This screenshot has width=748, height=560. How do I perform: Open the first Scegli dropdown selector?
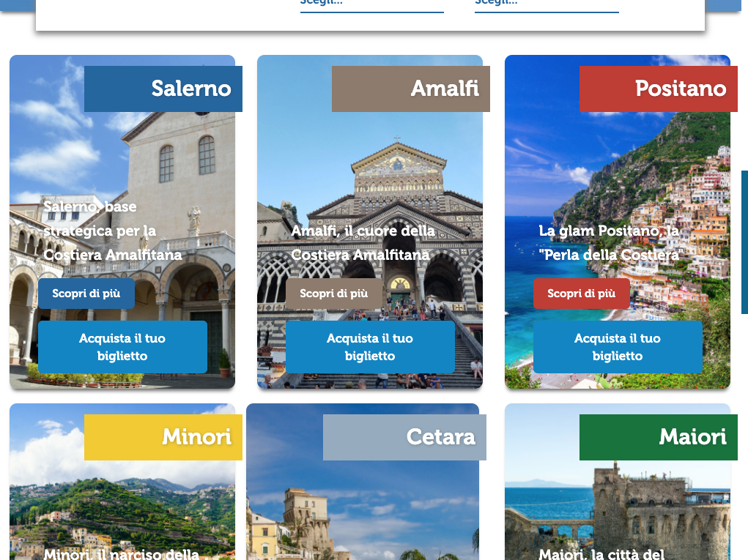[371, 4]
